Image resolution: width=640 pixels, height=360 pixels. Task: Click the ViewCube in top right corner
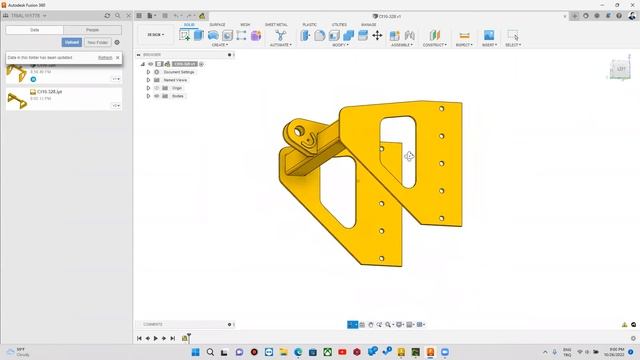point(620,69)
